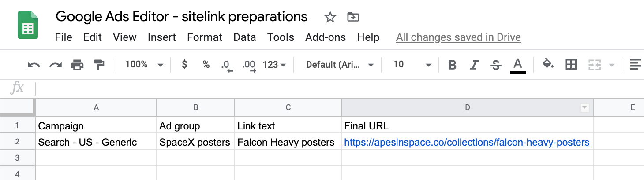The width and height of the screenshot is (644, 180).
Task: Click the Undo arrow icon
Action: coord(34,65)
